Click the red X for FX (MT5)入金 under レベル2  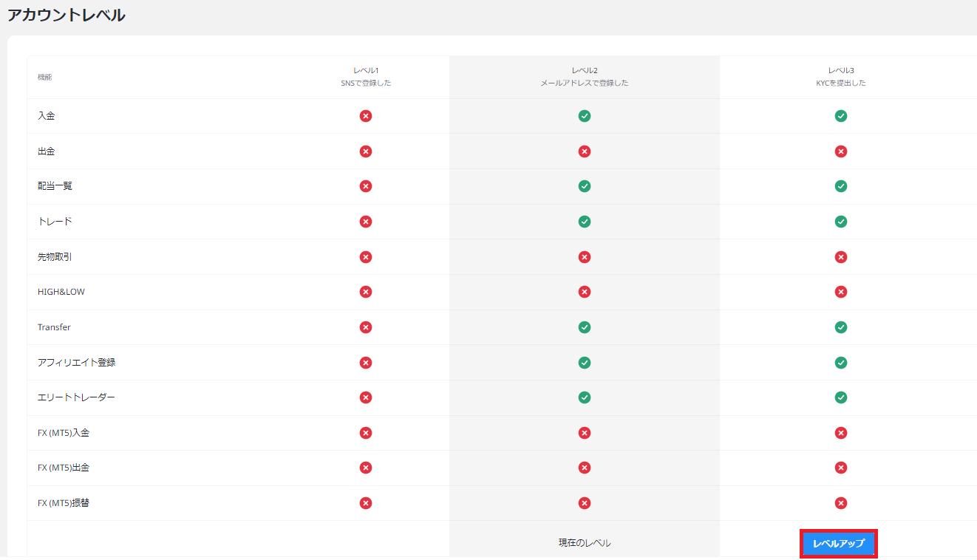point(585,433)
